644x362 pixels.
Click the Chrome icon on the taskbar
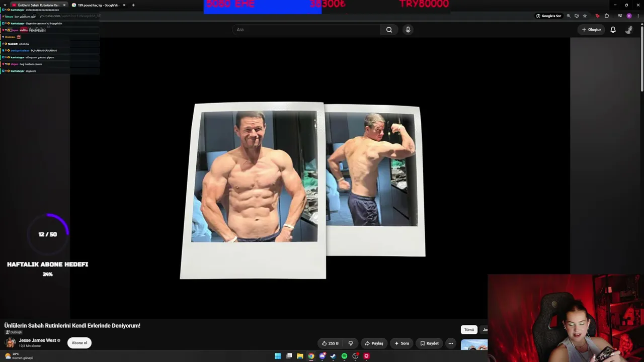tap(311, 356)
